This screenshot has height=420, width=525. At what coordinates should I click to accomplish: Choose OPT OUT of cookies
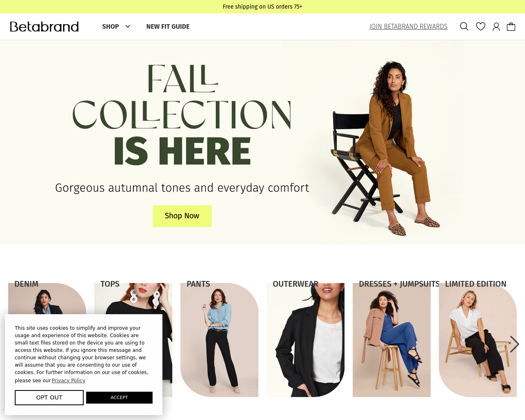[x=49, y=397]
